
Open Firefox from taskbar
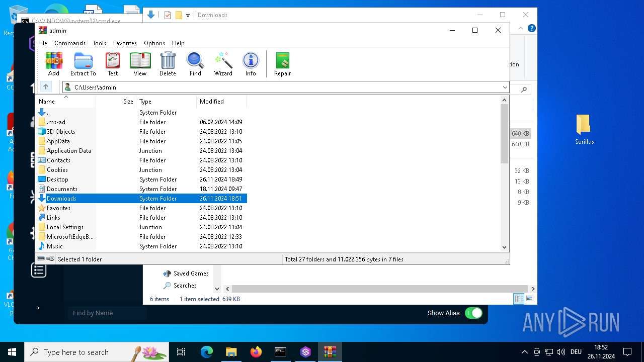click(256, 352)
